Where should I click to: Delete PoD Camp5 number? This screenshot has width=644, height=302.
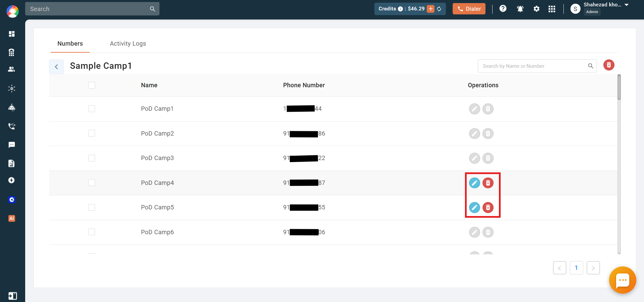pos(488,207)
